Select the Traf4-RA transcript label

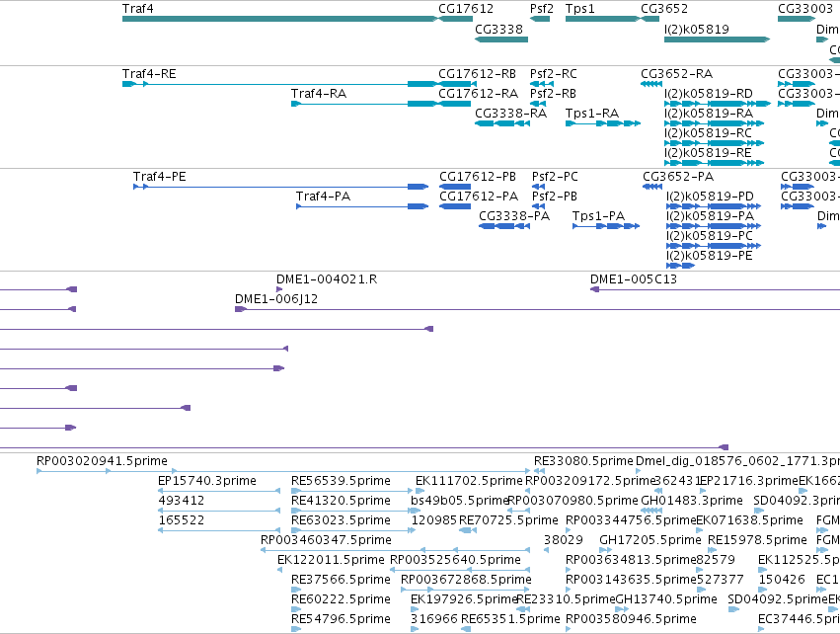coord(319,93)
